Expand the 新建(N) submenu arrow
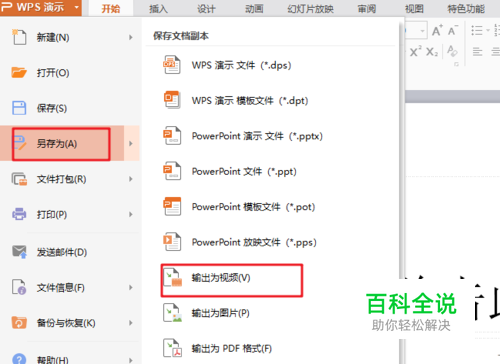500x364 pixels. (x=131, y=37)
